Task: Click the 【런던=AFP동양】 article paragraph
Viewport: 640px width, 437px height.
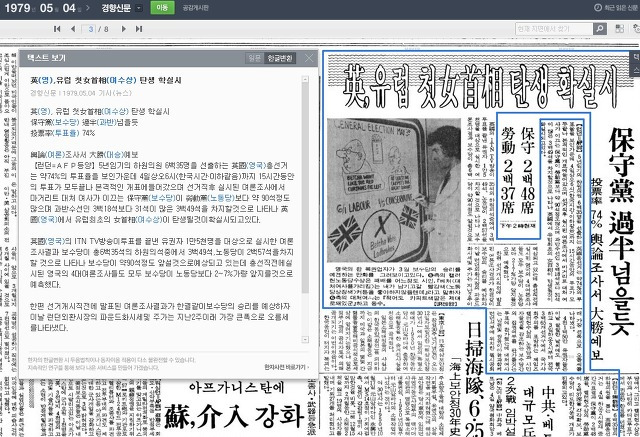Action: pyautogui.click(x=162, y=193)
